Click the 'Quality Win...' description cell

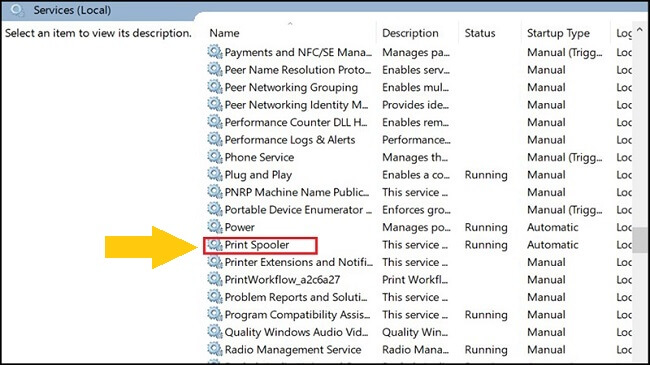click(x=415, y=332)
